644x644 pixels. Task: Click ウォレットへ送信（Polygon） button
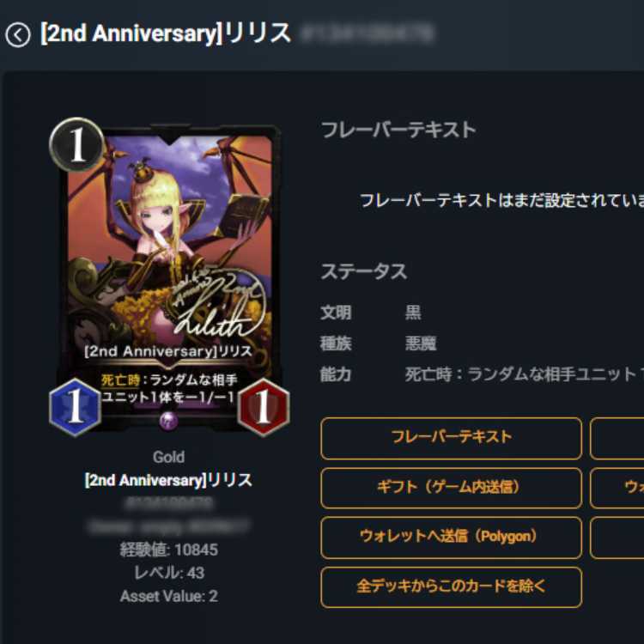tap(451, 538)
